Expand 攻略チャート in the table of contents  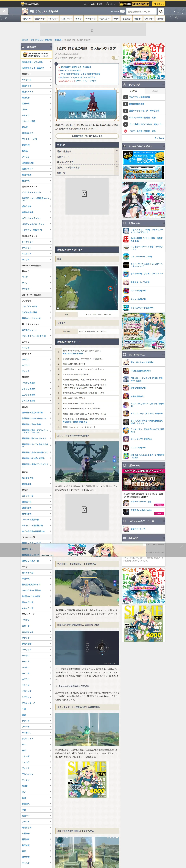pos(87,157)
